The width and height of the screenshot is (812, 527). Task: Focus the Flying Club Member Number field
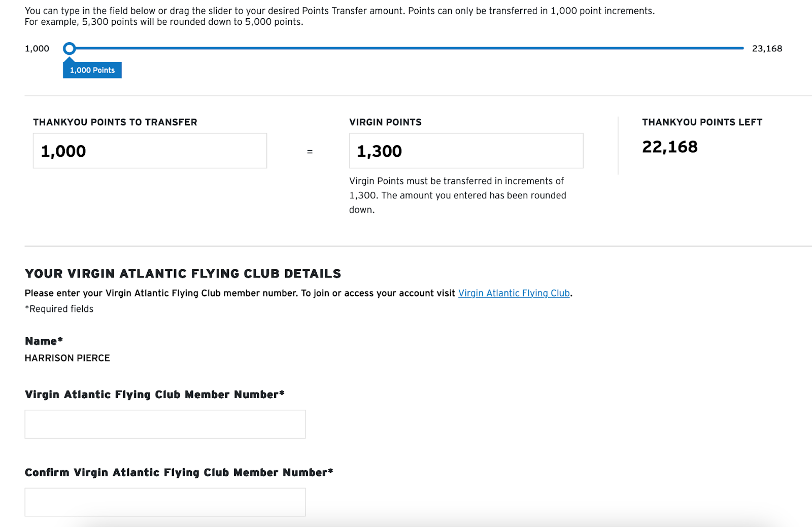pos(165,424)
